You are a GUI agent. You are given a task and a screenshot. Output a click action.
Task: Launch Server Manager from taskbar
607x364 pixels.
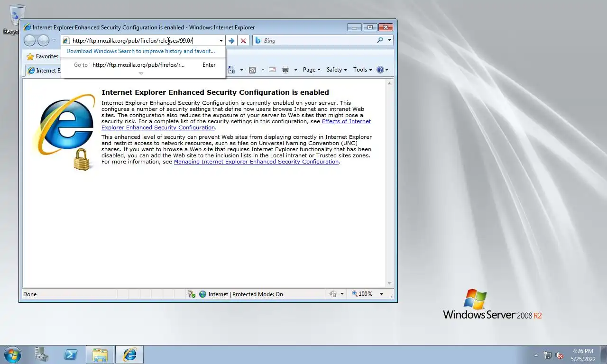coord(42,354)
